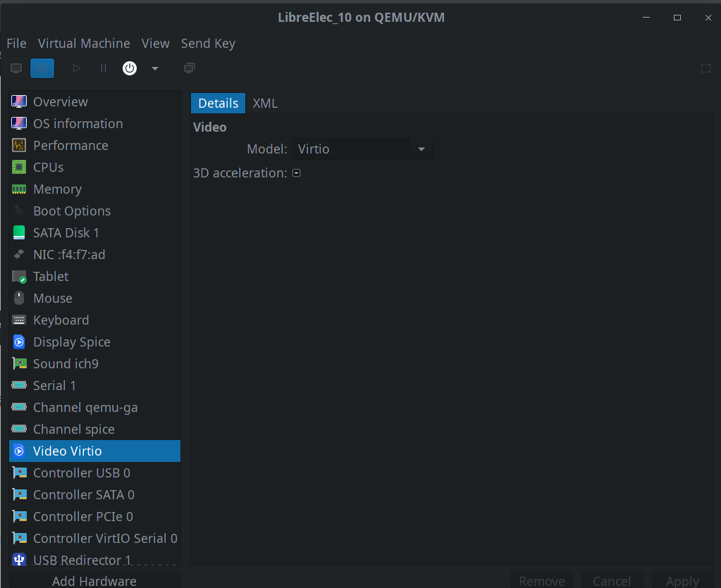The height and width of the screenshot is (588, 721).
Task: Switch to the XML tab
Action: (x=265, y=103)
